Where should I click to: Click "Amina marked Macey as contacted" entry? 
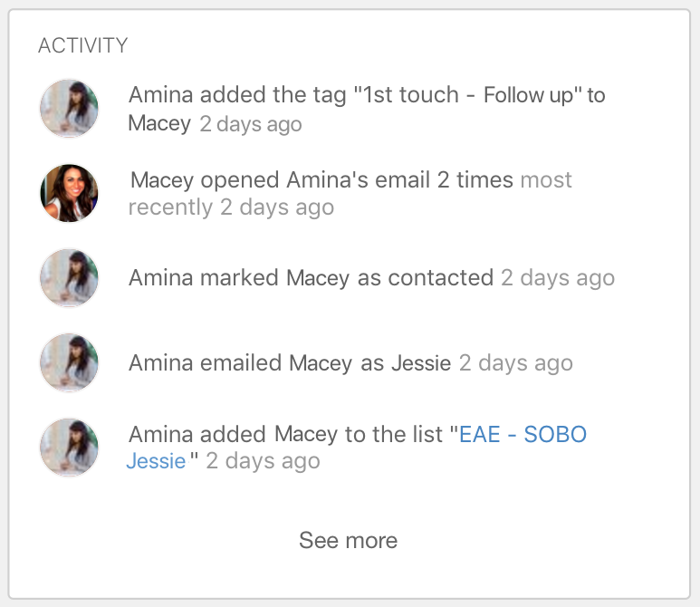point(312,278)
